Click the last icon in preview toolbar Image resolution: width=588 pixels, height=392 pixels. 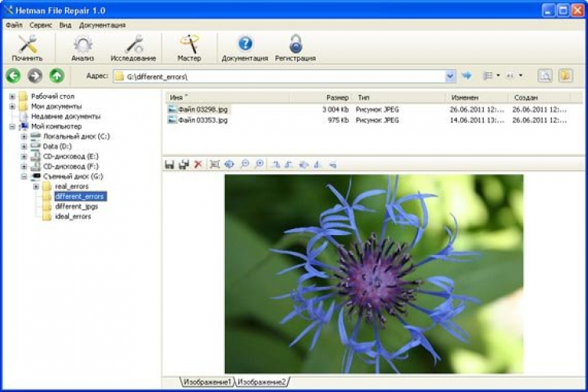[332, 165]
